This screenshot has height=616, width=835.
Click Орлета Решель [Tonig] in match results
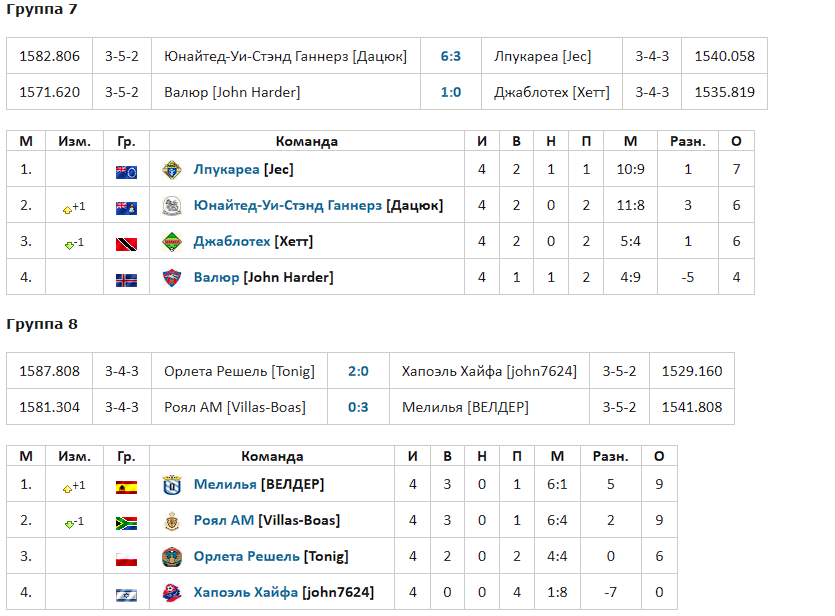[x=239, y=371]
